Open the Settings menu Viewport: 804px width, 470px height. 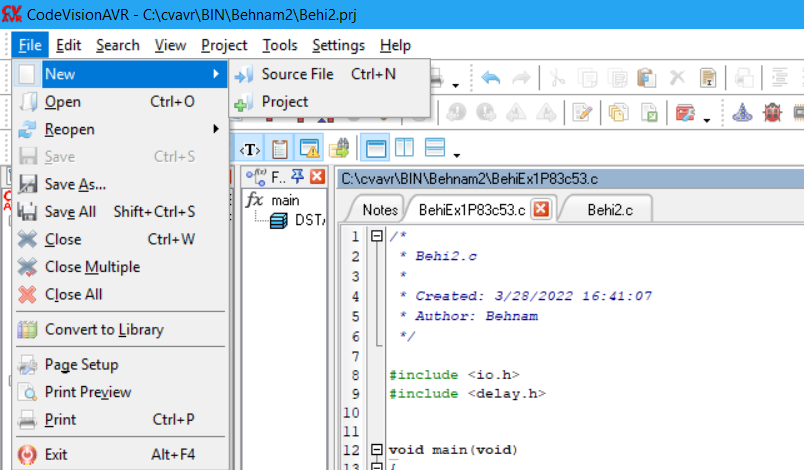[x=338, y=45]
